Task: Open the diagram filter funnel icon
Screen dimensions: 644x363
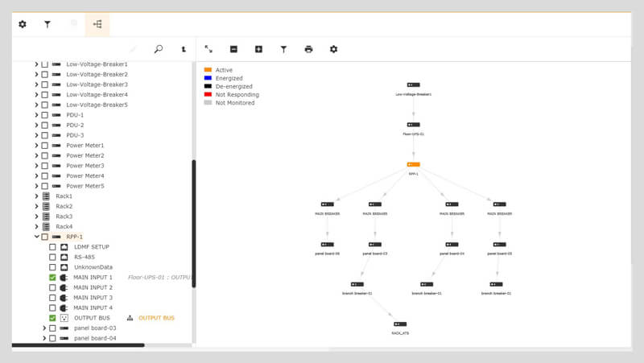Action: pos(284,49)
